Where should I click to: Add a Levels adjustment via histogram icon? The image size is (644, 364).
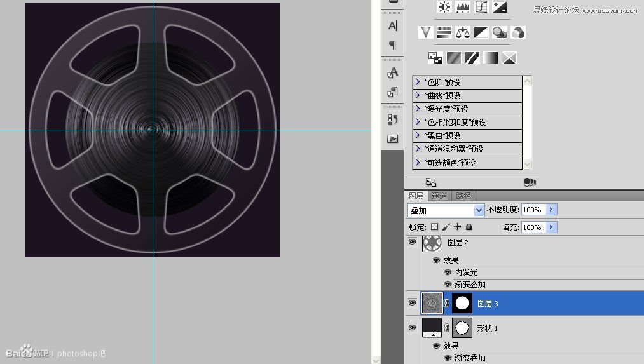(x=462, y=7)
